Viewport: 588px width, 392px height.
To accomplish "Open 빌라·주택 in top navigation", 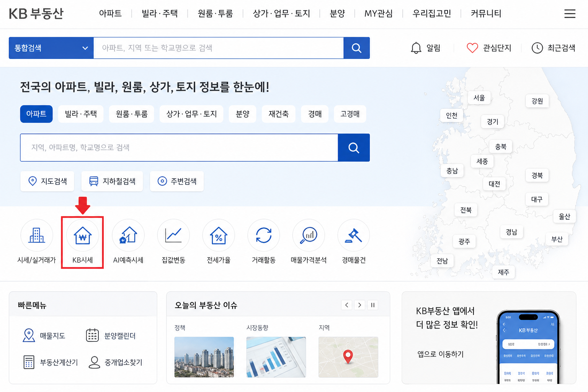I will pos(160,13).
